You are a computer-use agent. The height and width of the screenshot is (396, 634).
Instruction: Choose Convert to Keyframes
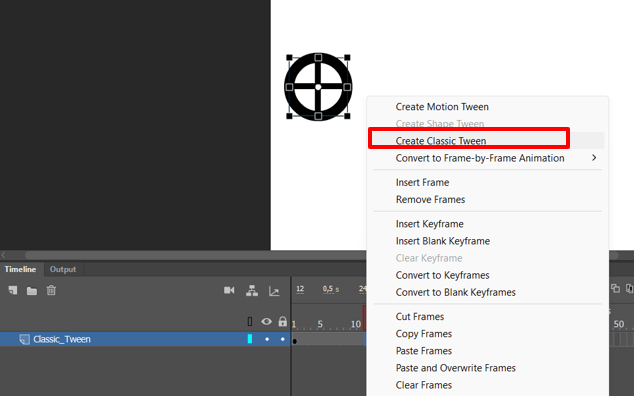point(442,275)
